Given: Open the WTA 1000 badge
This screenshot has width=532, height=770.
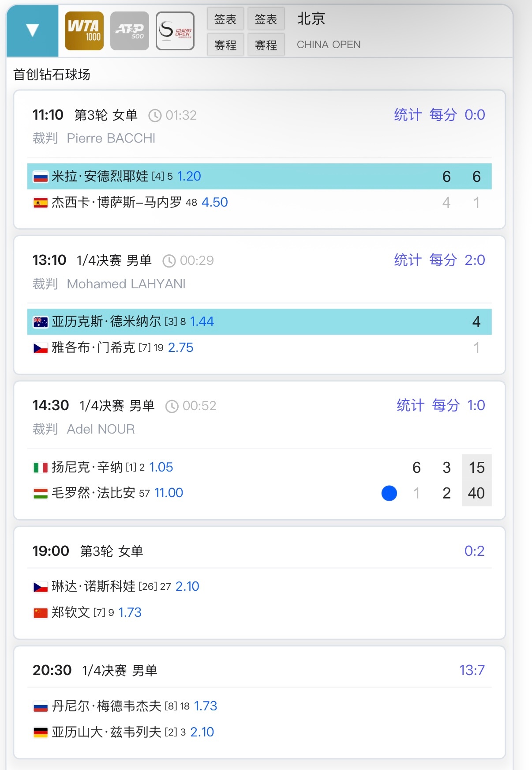Looking at the screenshot, I should coord(84,31).
